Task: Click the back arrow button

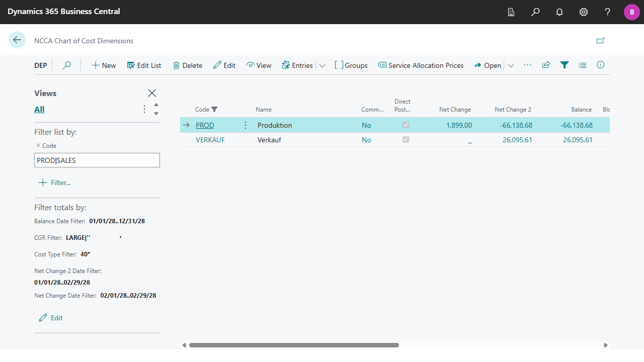Action: [17, 40]
